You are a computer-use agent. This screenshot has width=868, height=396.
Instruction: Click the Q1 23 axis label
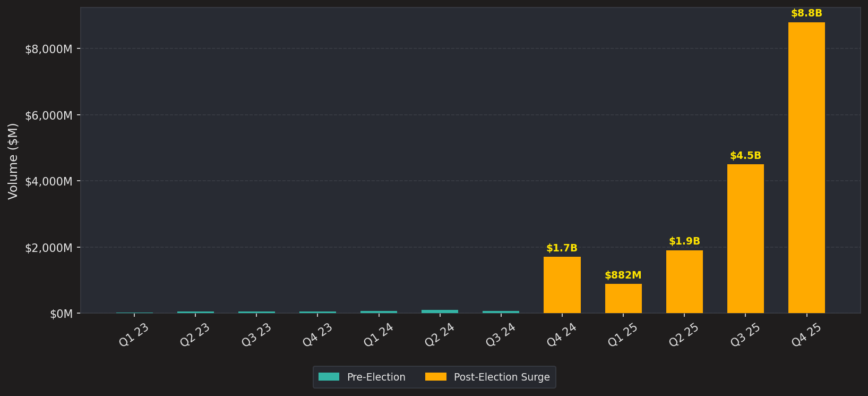coord(134,335)
